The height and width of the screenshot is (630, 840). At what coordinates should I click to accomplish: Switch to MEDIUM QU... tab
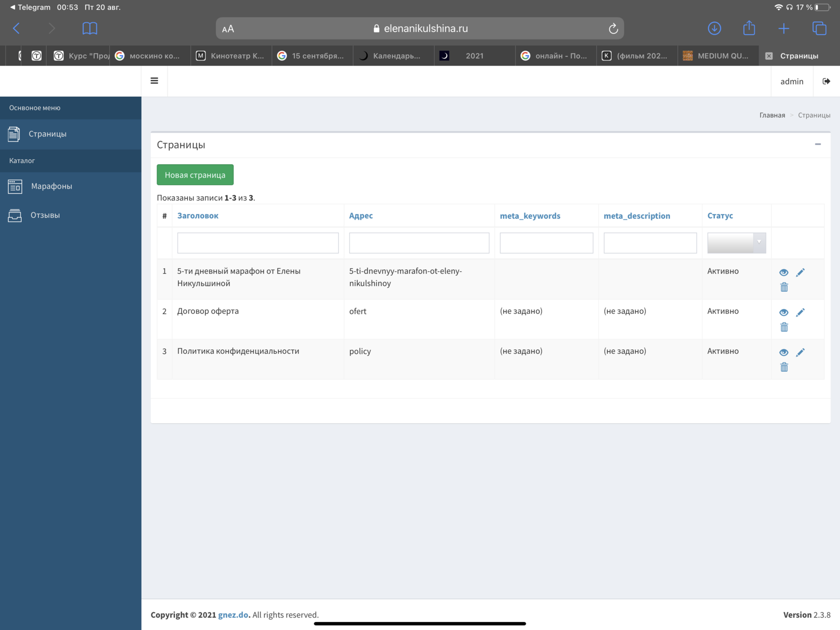(x=718, y=56)
